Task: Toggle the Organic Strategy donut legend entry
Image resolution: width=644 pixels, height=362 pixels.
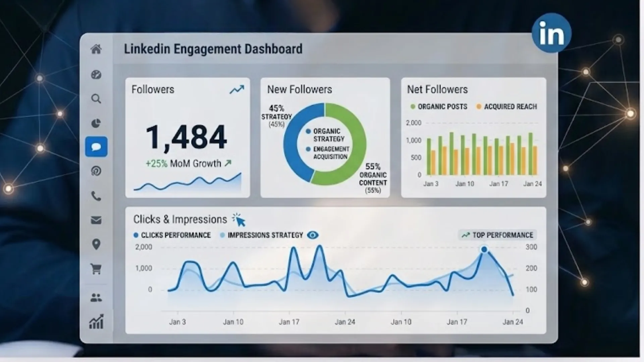Action: click(325, 135)
